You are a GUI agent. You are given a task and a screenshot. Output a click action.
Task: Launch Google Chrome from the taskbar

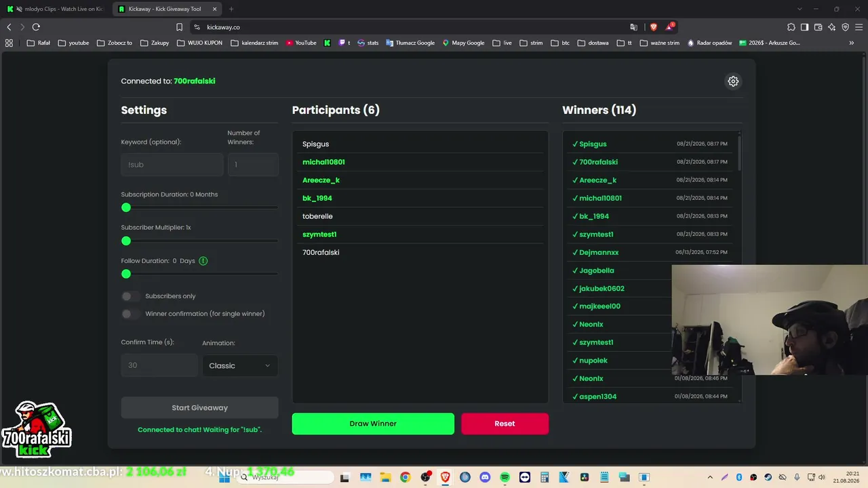(405, 477)
